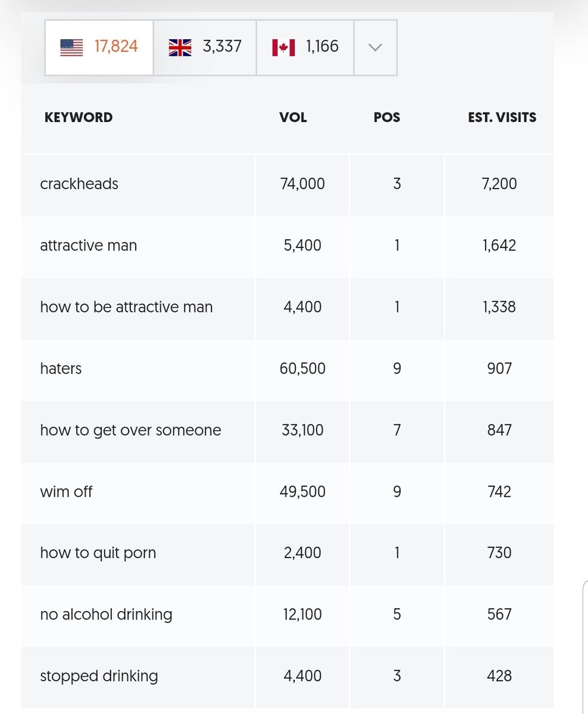
Task: Select the how to be attractive man keyword
Action: (x=126, y=307)
